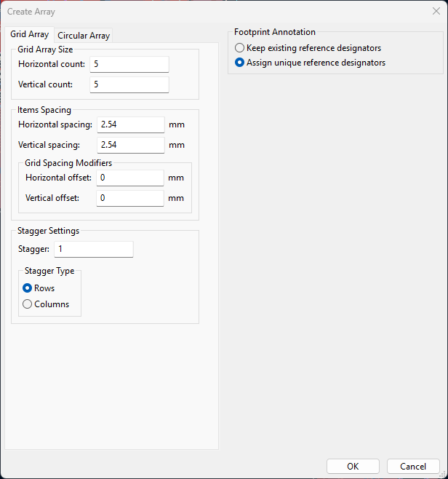448x479 pixels.
Task: Set stagger type to Rows
Action: 28,288
